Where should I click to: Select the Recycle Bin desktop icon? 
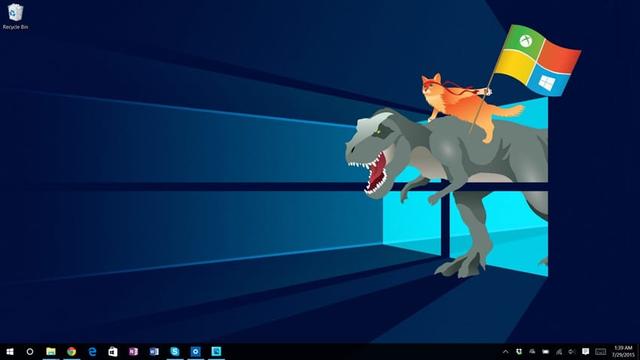click(x=16, y=16)
